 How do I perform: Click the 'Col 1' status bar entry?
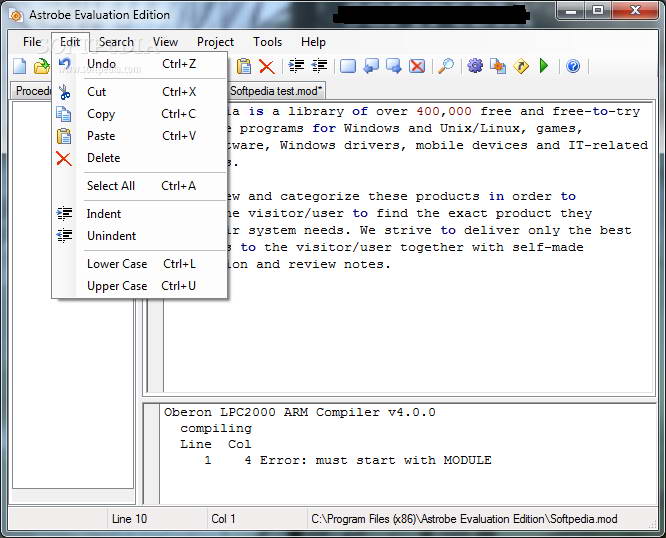(223, 519)
